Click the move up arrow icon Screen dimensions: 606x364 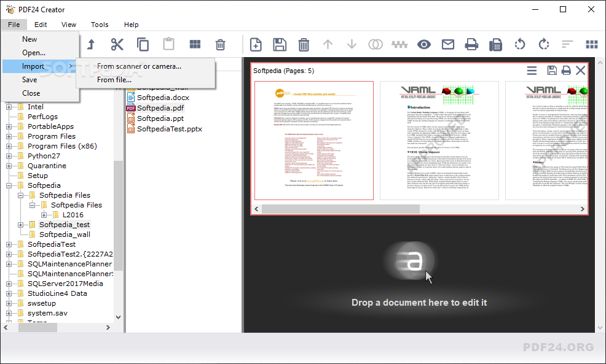[328, 44]
